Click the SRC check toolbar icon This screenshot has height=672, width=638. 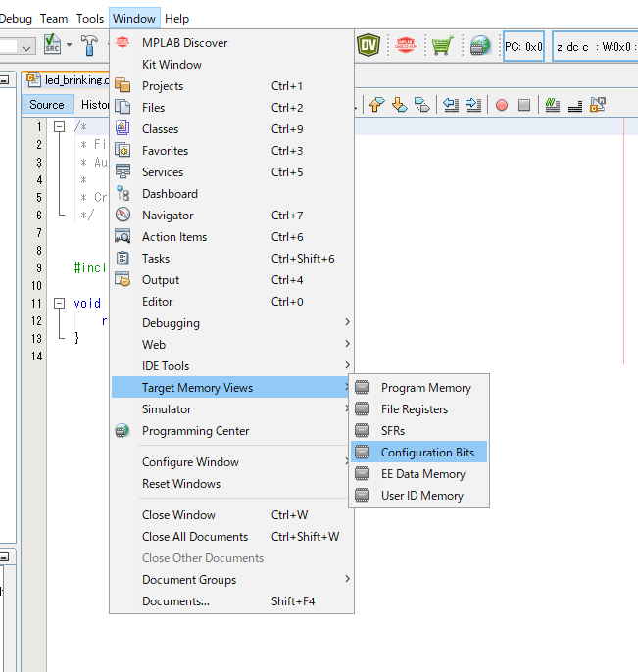click(52, 44)
